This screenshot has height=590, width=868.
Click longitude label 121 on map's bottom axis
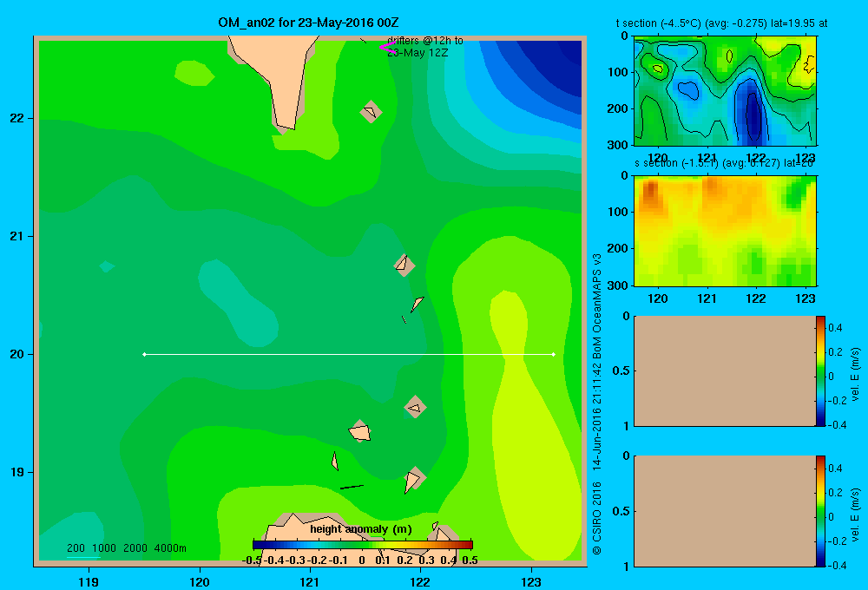click(x=310, y=581)
